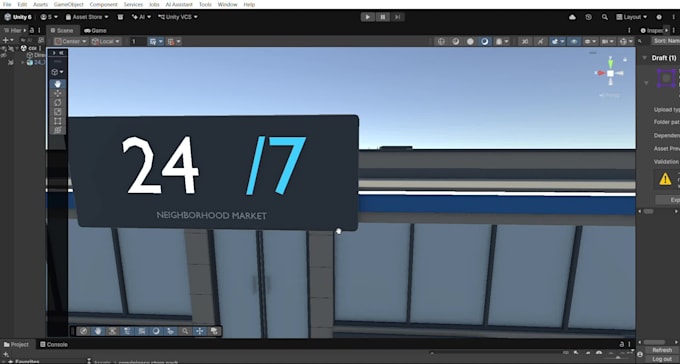Viewport: 680px width, 364px height.
Task: Open the global search magnifier
Action: pyautogui.click(x=605, y=17)
